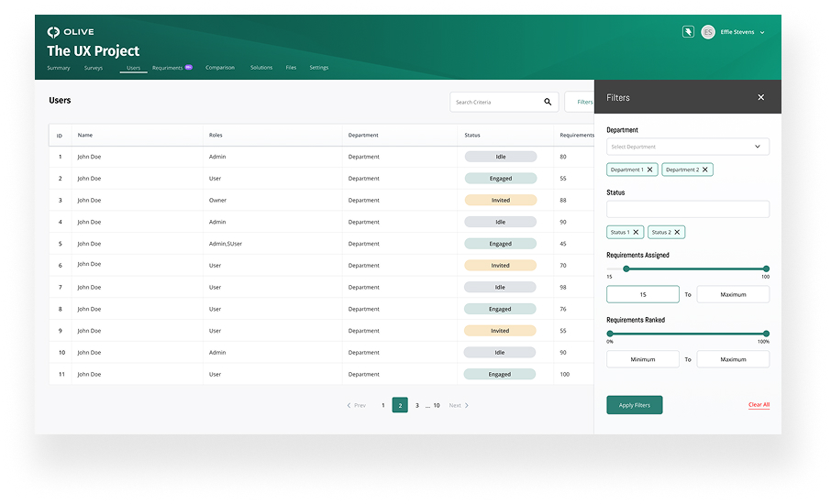The height and width of the screenshot is (504, 831).
Task: Remove the Department 2 filter chip
Action: coord(704,170)
